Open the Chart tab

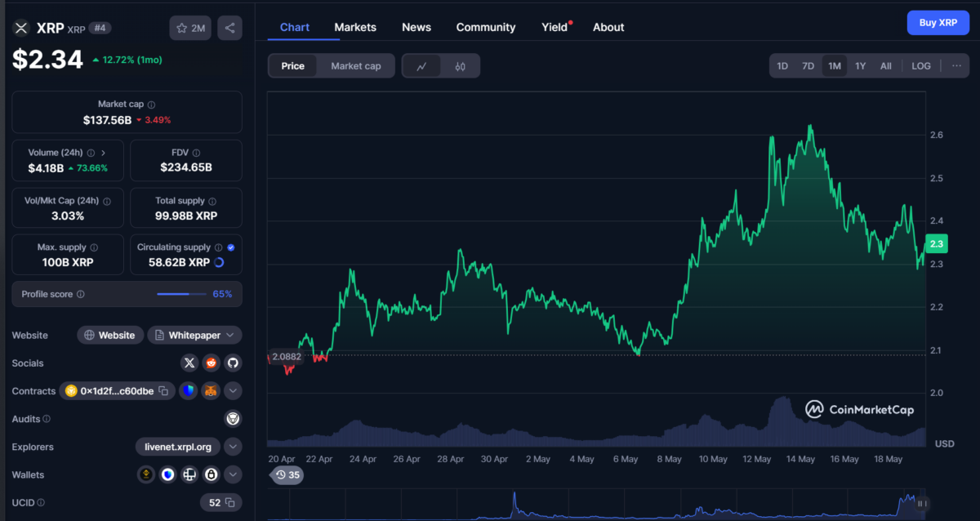(295, 27)
